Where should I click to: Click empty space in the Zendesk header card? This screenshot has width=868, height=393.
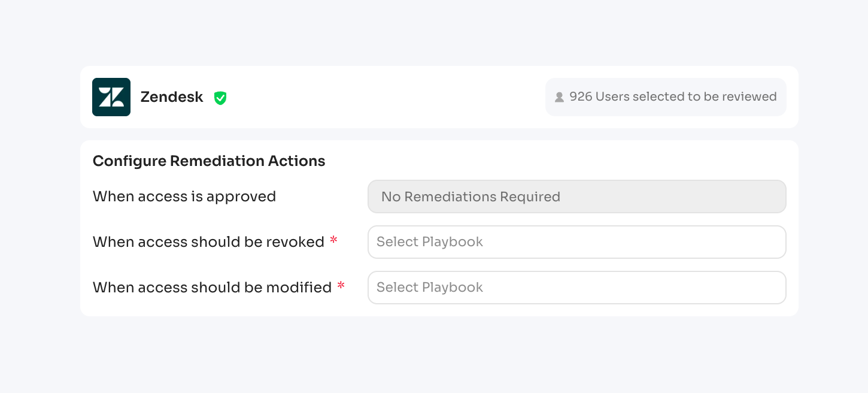[x=383, y=97]
